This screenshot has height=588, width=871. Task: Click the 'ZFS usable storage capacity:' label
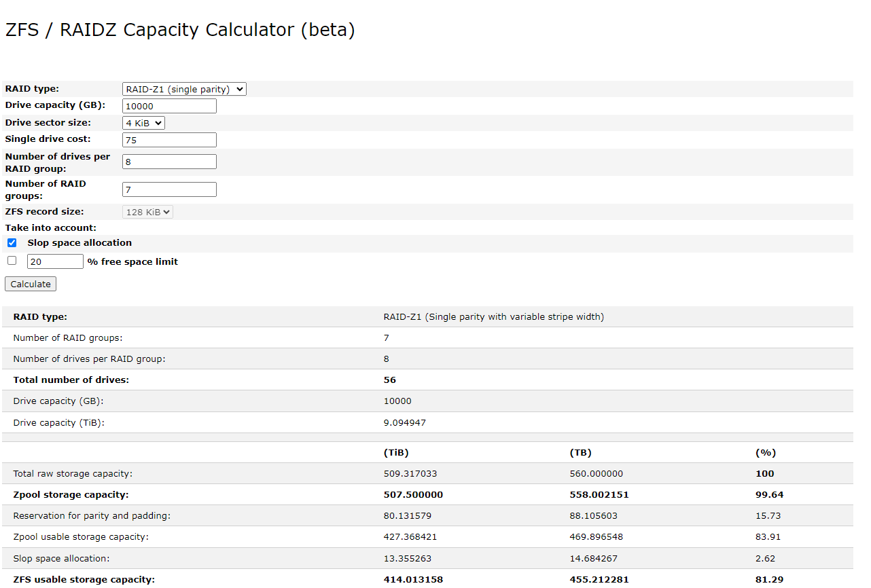[84, 579]
